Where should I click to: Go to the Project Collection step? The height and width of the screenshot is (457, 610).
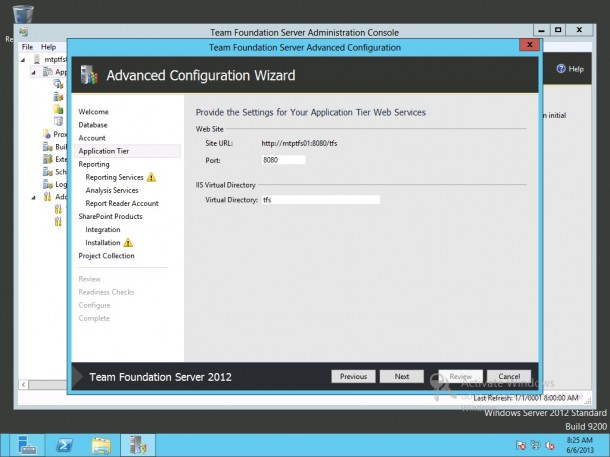(x=106, y=256)
